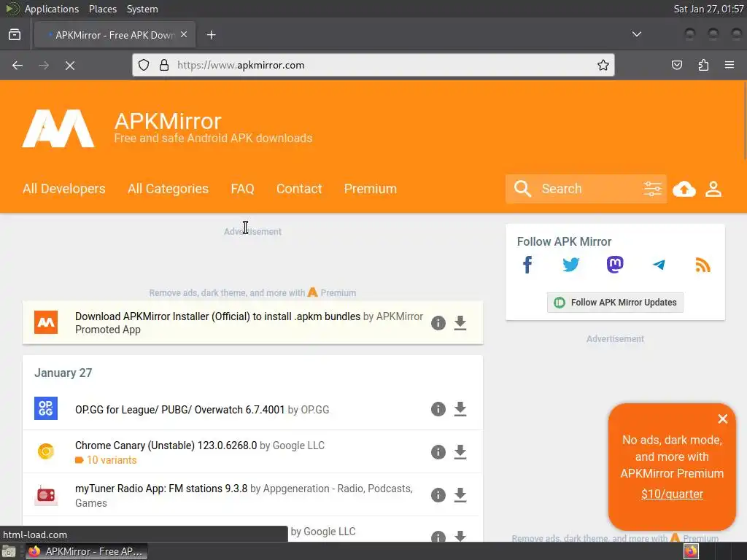The width and height of the screenshot is (747, 560).
Task: Download Chrome Canary
Action: click(x=460, y=452)
